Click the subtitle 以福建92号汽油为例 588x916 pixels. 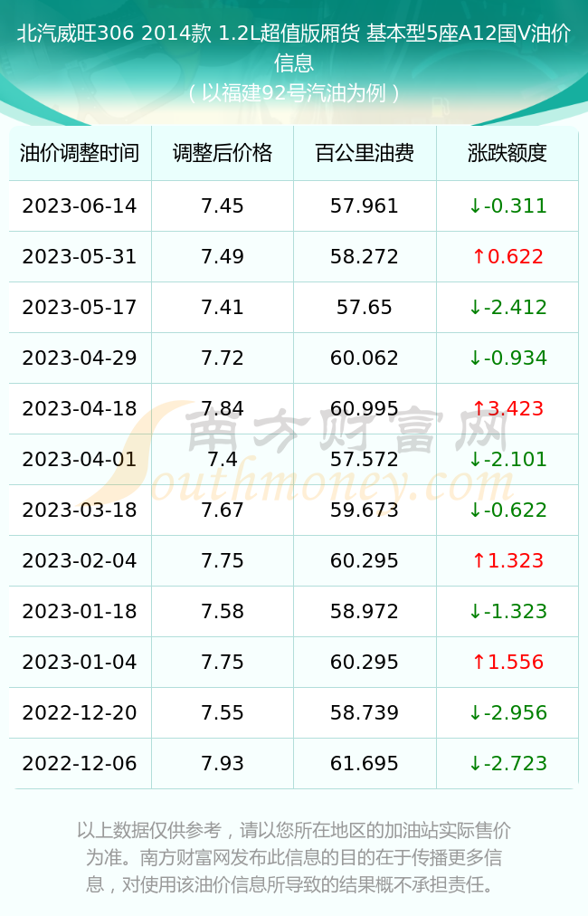click(294, 92)
